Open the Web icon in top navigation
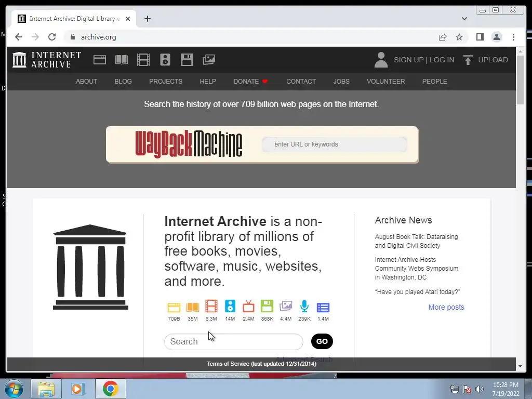Image resolution: width=532 pixels, height=399 pixels. [100, 60]
